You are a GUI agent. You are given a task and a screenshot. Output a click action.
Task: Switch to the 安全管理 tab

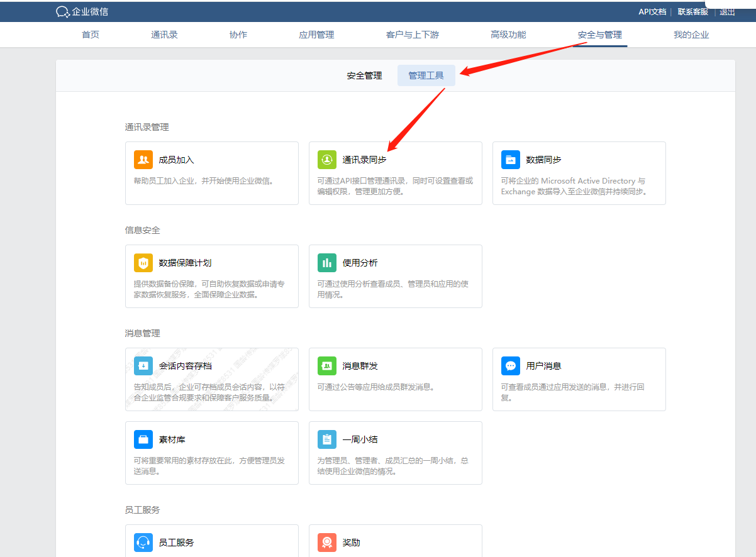(364, 75)
